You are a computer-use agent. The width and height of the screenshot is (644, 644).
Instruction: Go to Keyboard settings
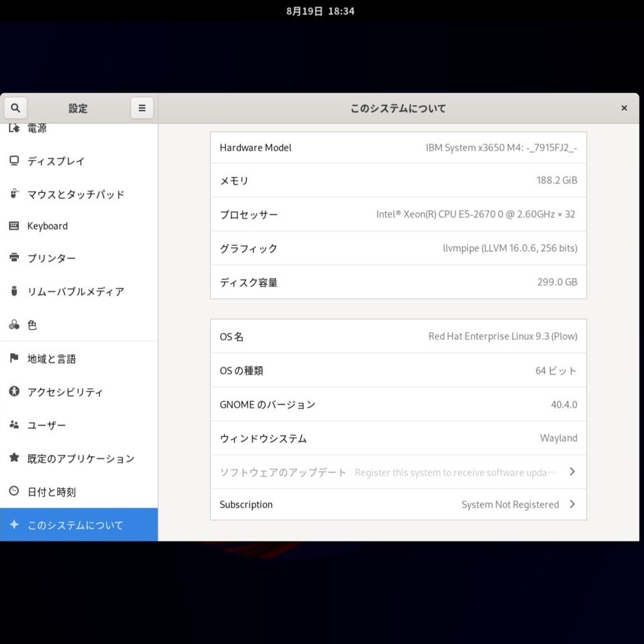[x=79, y=226]
